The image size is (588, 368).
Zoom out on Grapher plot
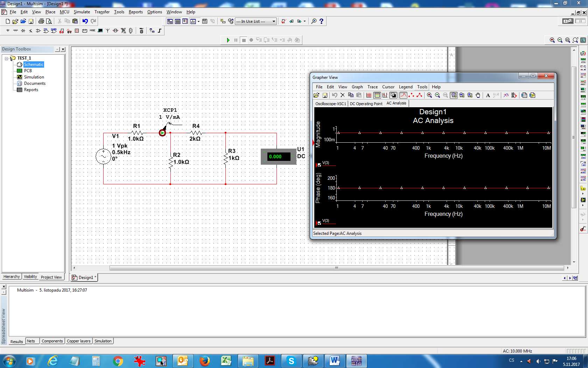437,95
